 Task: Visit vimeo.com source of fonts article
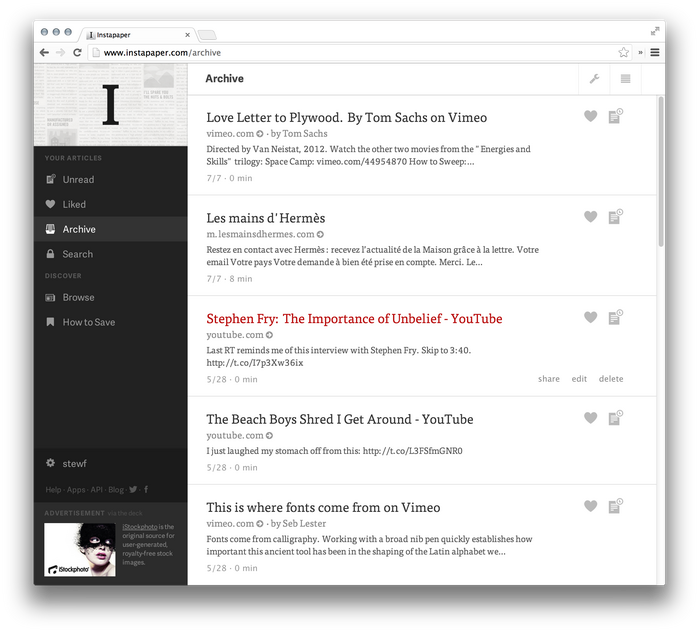pos(234,524)
